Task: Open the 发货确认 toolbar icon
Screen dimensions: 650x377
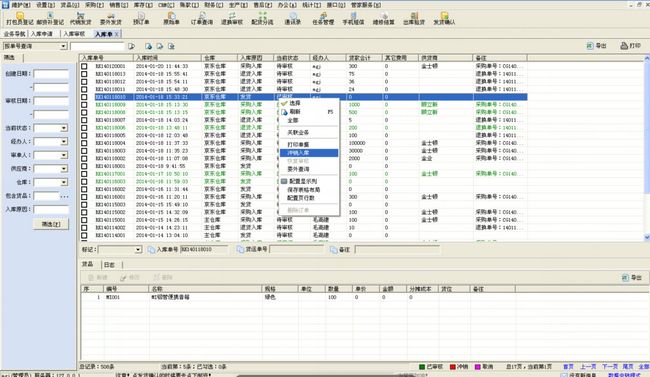Action: 444,19
